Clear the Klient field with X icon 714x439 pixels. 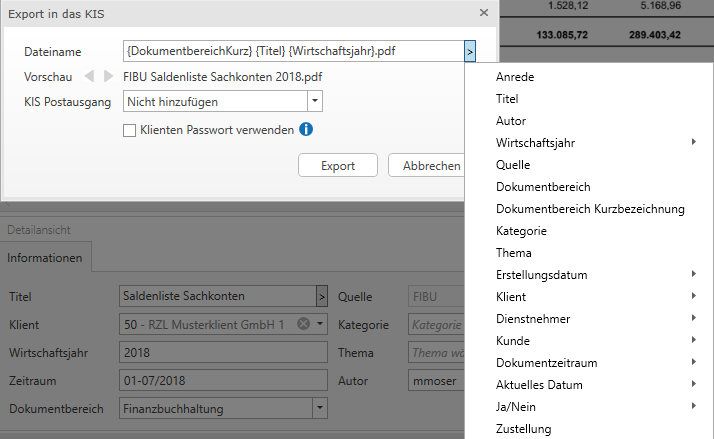click(303, 324)
